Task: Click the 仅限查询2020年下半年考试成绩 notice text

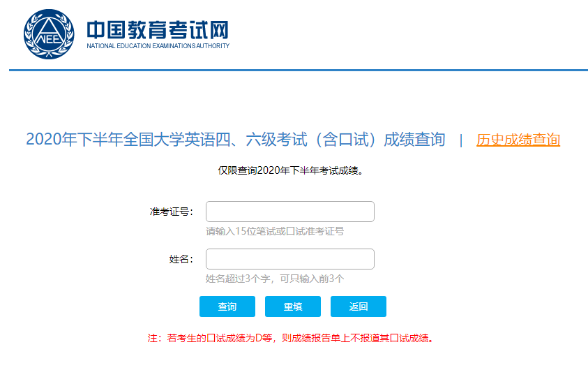Action: pos(290,170)
